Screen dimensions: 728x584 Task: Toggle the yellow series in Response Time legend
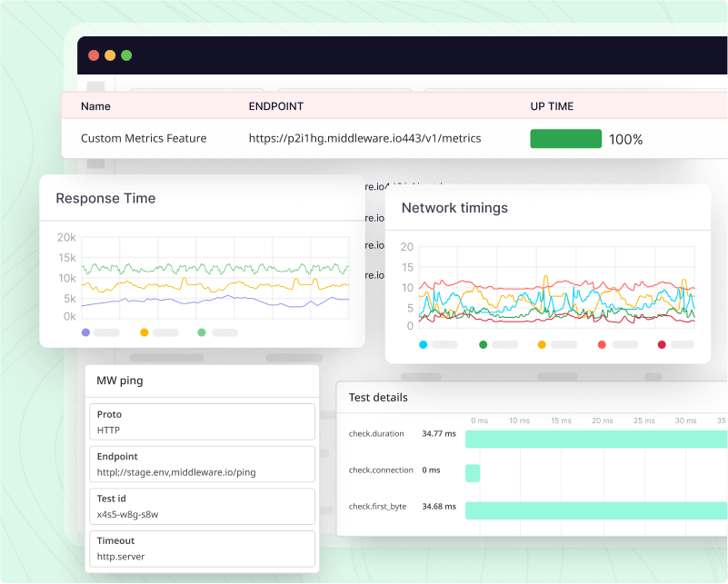click(x=144, y=333)
